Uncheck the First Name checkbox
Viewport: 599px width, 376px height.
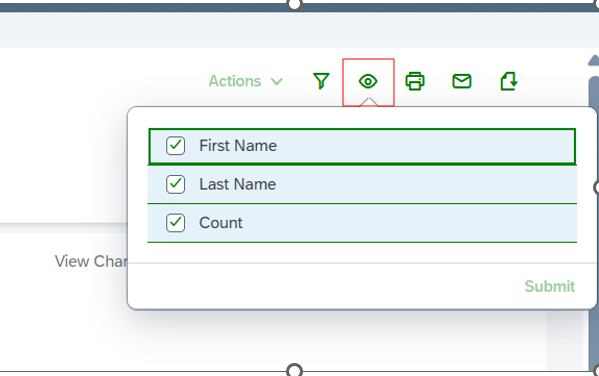(175, 146)
